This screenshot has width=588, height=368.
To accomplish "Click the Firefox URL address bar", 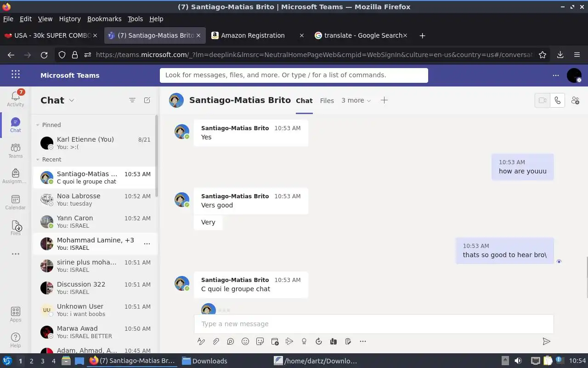I will pyautogui.click(x=314, y=55).
